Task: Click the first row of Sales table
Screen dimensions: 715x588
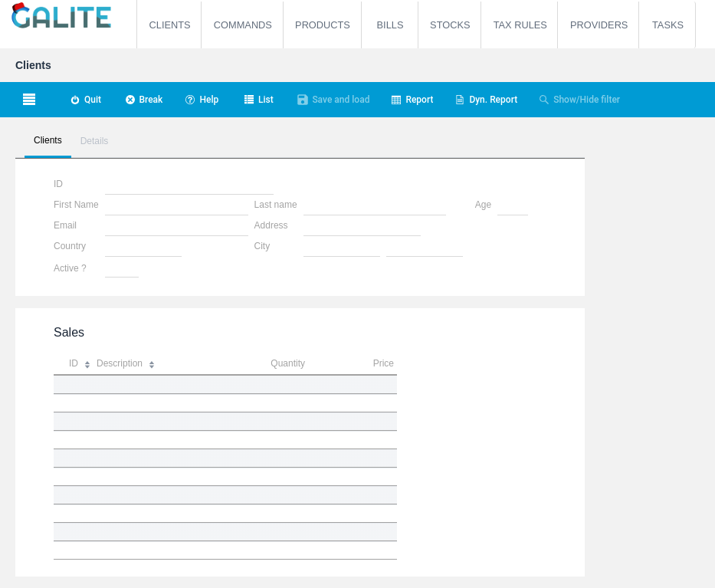Action: tap(225, 385)
